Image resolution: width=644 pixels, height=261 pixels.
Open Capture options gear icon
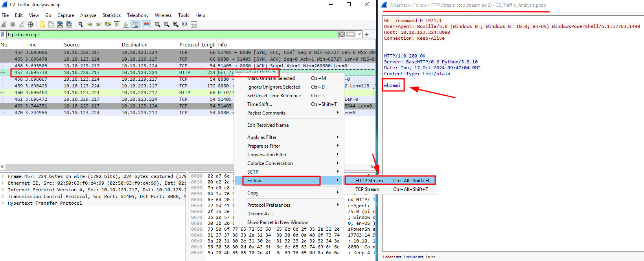click(31, 24)
